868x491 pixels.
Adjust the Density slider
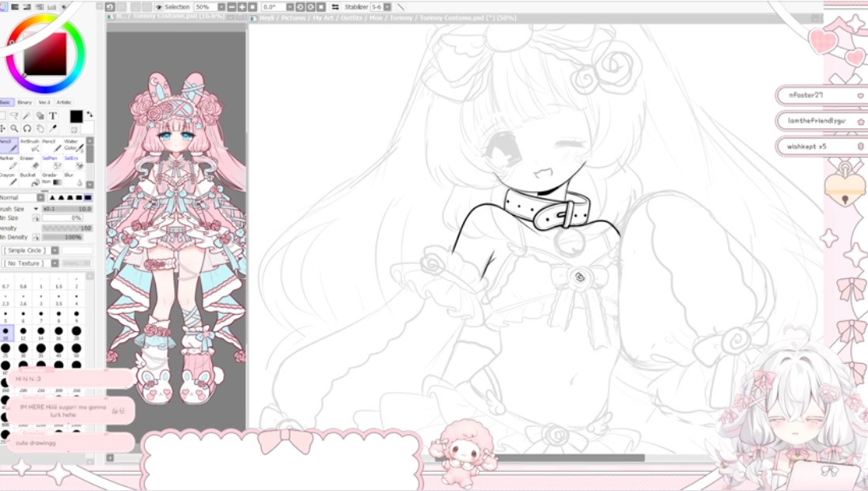[67, 228]
